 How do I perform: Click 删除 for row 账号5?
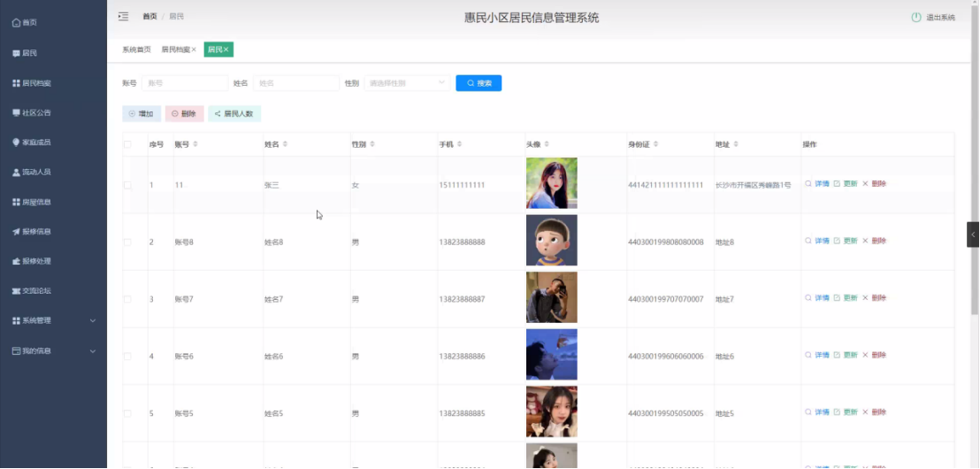click(x=875, y=412)
